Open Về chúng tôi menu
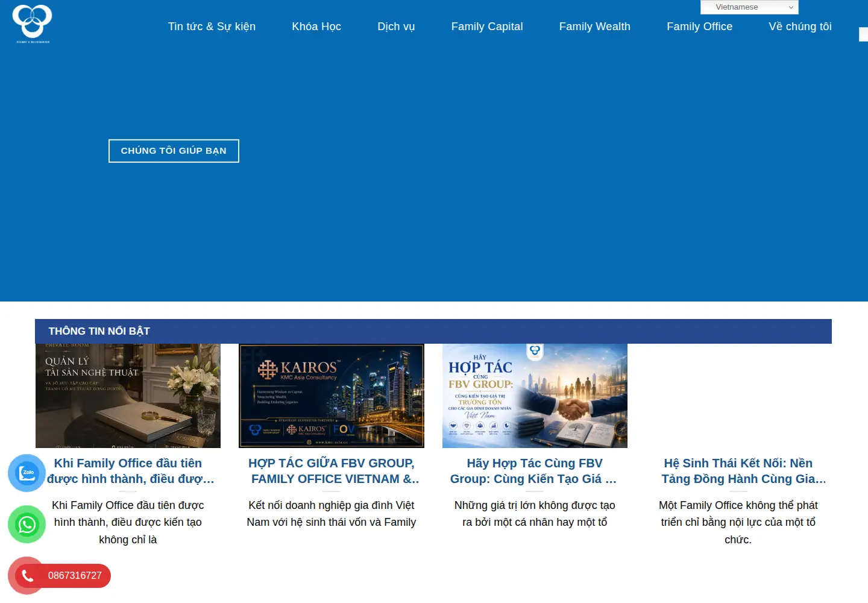Image resolution: width=868 pixels, height=603 pixels. click(800, 27)
